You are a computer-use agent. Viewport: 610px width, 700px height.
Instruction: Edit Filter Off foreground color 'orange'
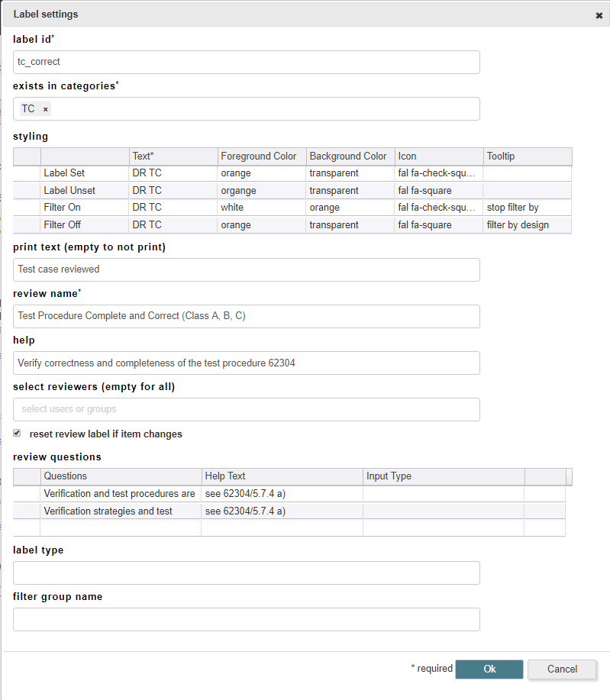pyautogui.click(x=262, y=225)
